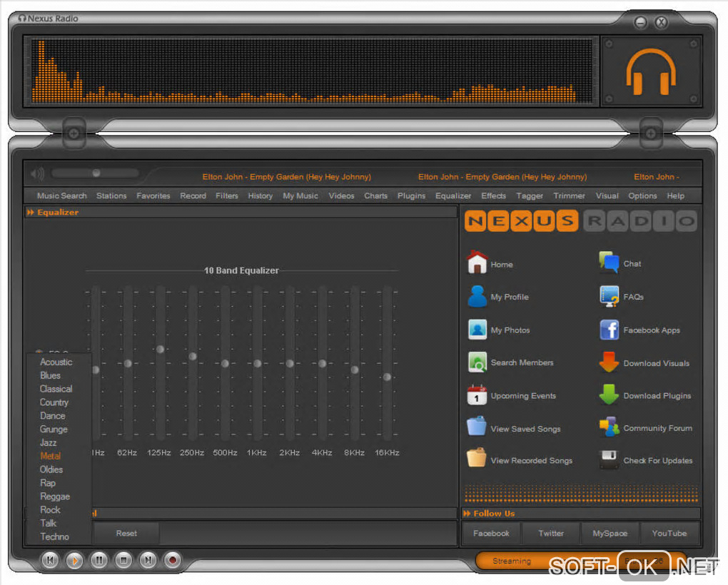Select Blues equalizer preset

[x=50, y=375]
